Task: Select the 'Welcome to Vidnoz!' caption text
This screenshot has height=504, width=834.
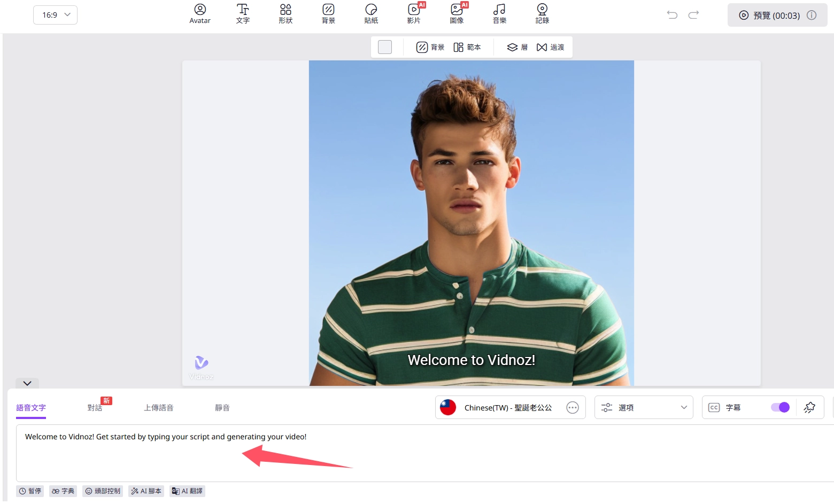Action: [x=472, y=360]
